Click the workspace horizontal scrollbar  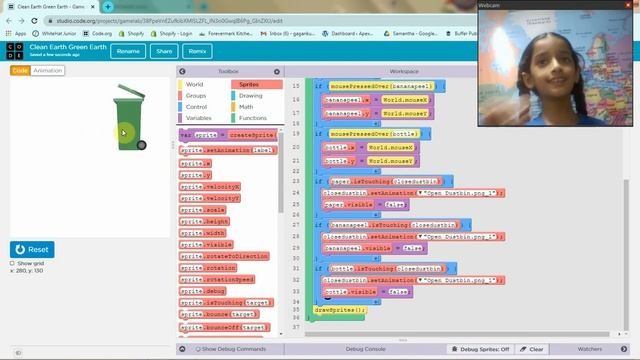coord(457,334)
